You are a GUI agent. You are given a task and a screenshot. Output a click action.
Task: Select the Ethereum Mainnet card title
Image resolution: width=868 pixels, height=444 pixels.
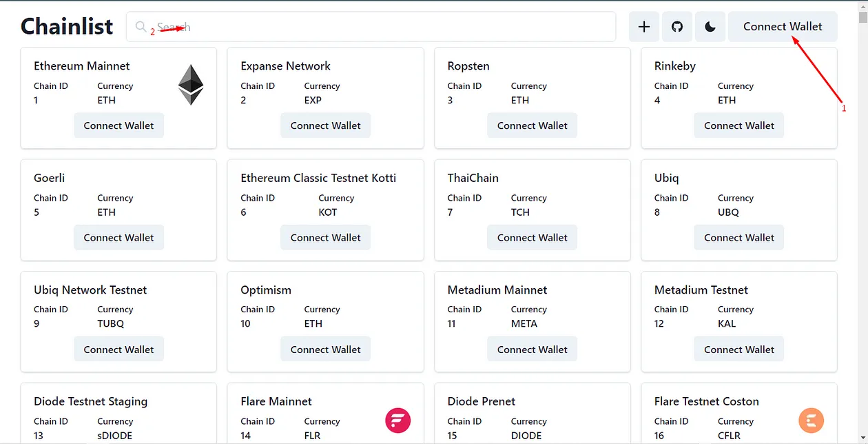(82, 66)
